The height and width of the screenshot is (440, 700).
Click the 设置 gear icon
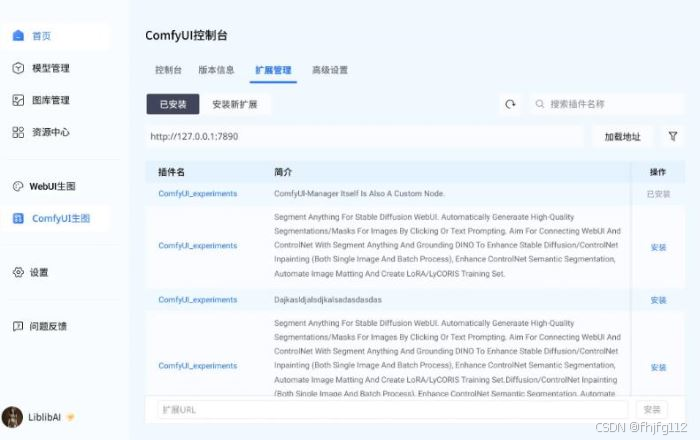[x=18, y=272]
